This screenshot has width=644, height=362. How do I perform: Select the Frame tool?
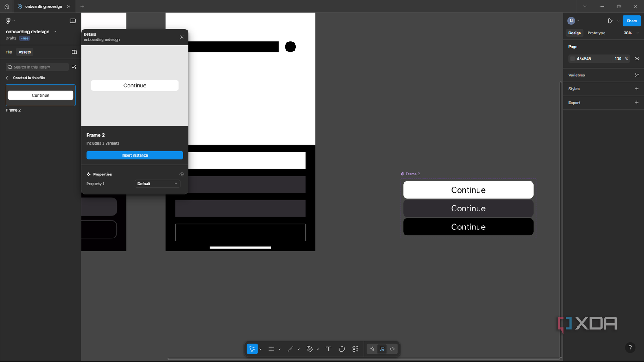point(271,349)
